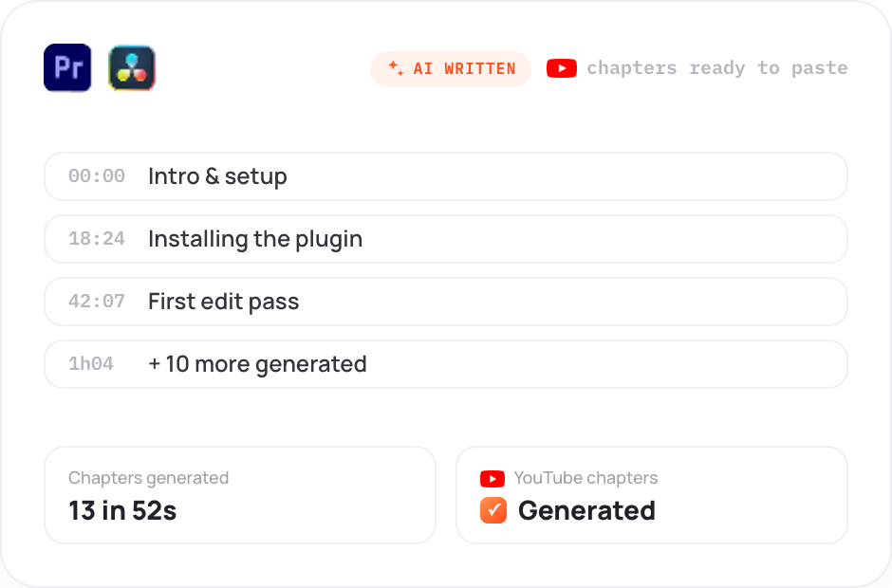
Task: Expand the + 10 more generated row
Action: click(446, 364)
